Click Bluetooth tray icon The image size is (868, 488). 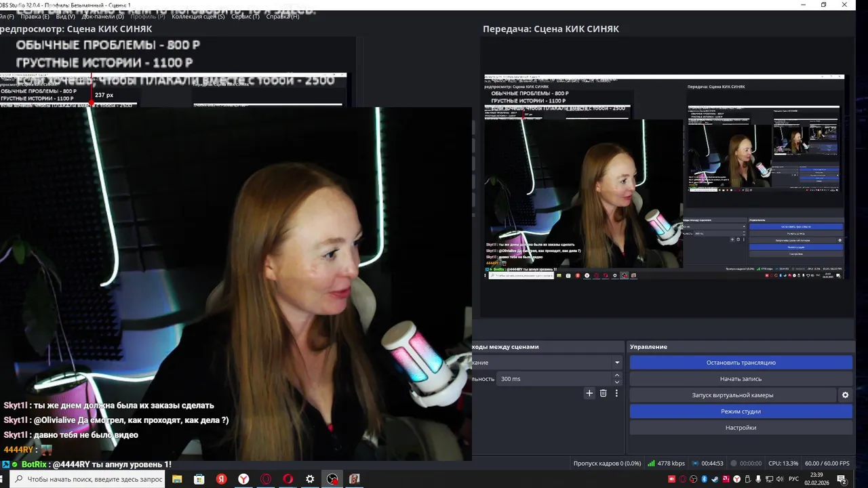(x=705, y=479)
